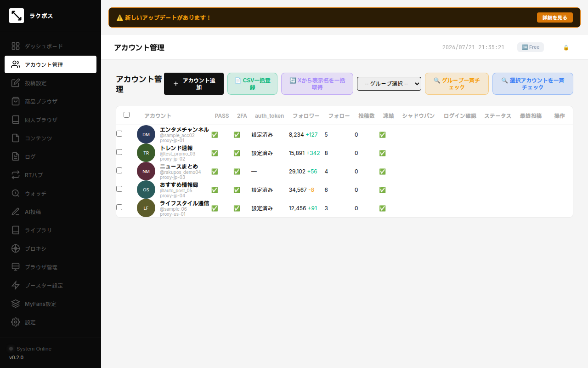Click the lock icon in header
Viewport: 588px width, 368px height.
[x=566, y=47]
